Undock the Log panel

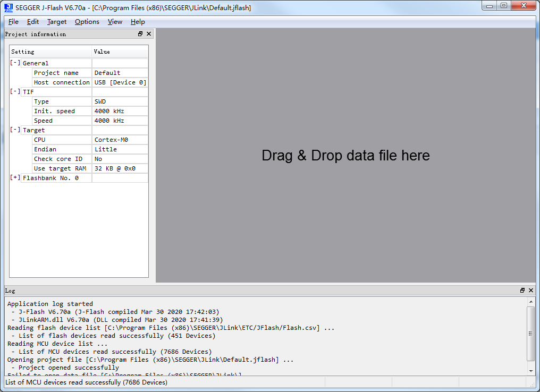click(x=522, y=291)
